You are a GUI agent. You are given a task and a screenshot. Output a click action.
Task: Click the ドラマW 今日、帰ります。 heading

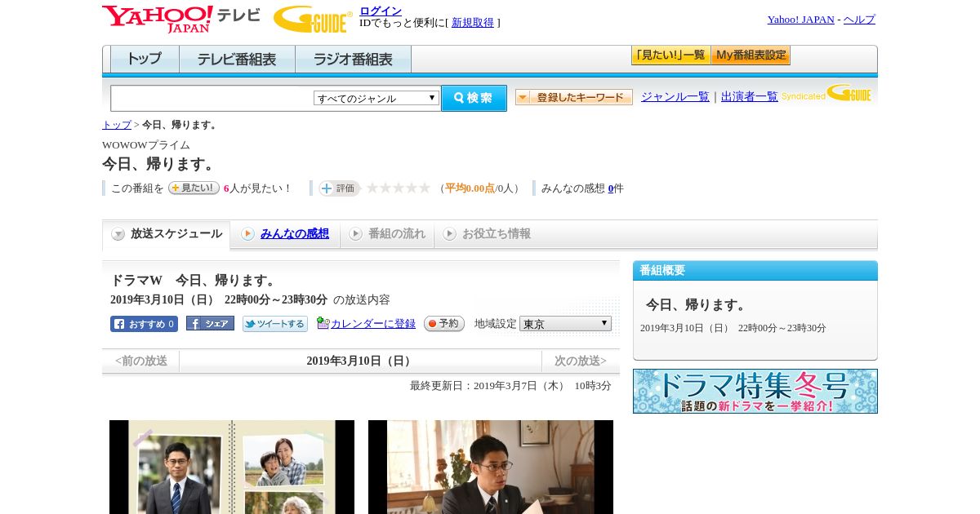tap(194, 281)
